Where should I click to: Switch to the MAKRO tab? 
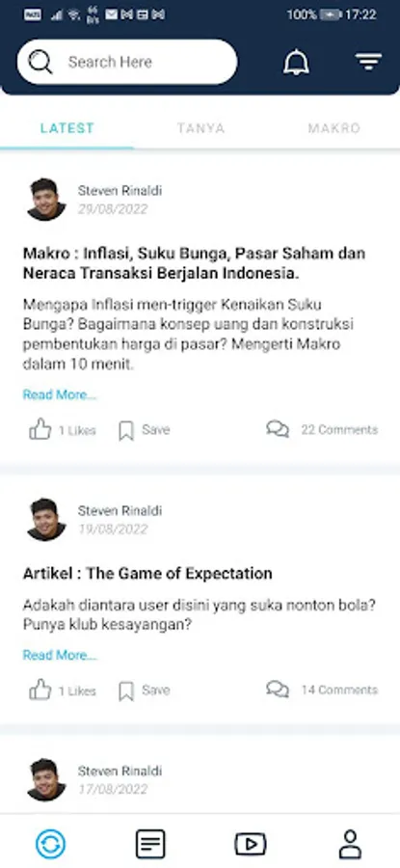pos(334,128)
